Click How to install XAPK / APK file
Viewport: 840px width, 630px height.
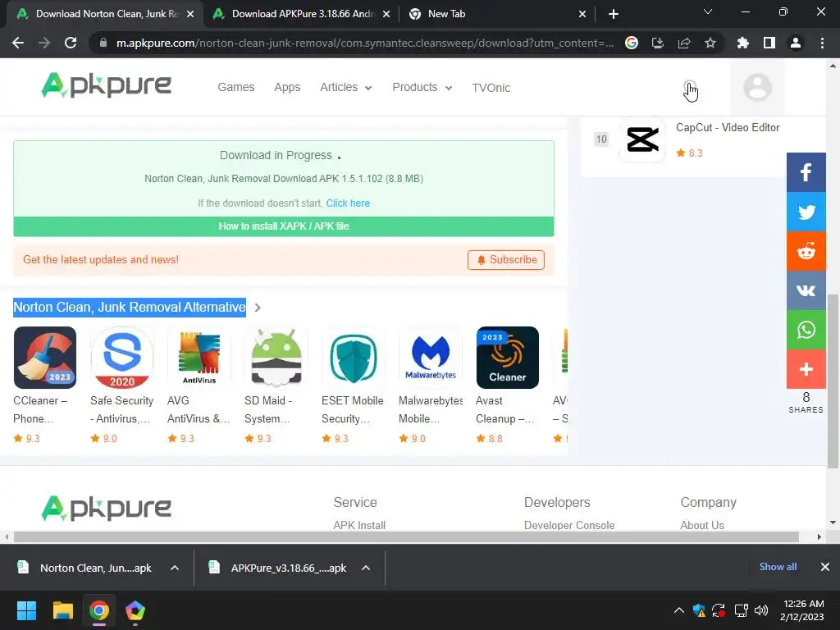coord(284,226)
